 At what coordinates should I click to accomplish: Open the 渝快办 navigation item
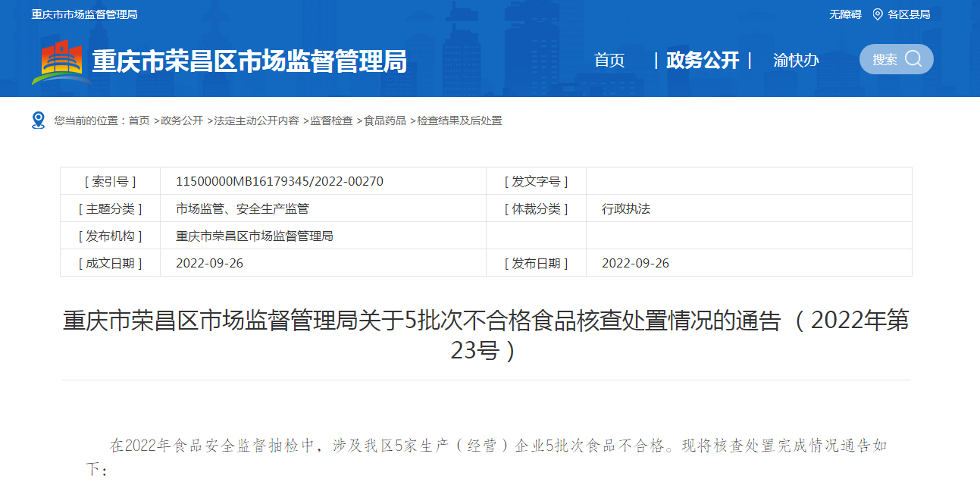click(796, 61)
